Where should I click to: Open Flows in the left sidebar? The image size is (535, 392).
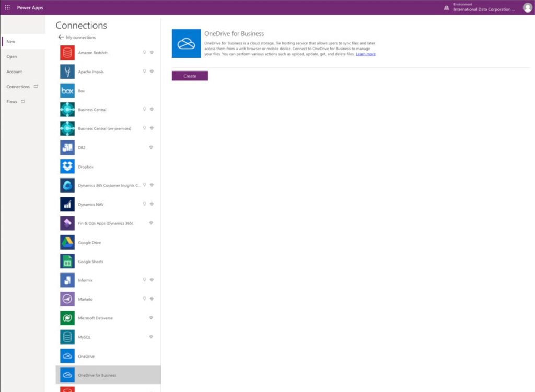pos(11,102)
